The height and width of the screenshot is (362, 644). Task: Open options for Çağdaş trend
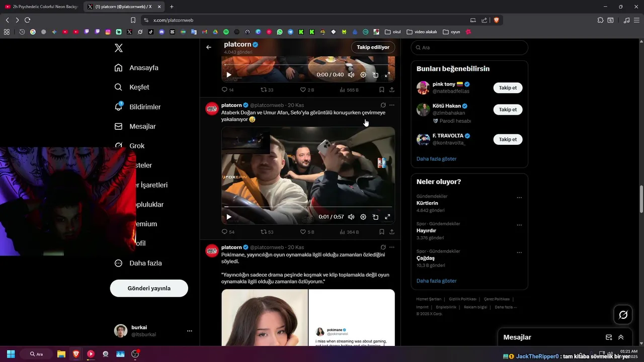(x=519, y=252)
